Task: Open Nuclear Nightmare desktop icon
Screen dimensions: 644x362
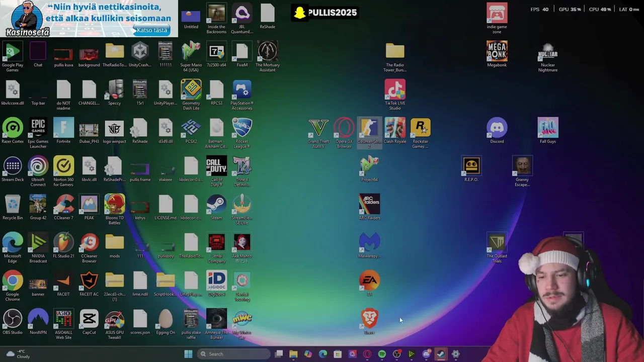Action: pos(548,56)
